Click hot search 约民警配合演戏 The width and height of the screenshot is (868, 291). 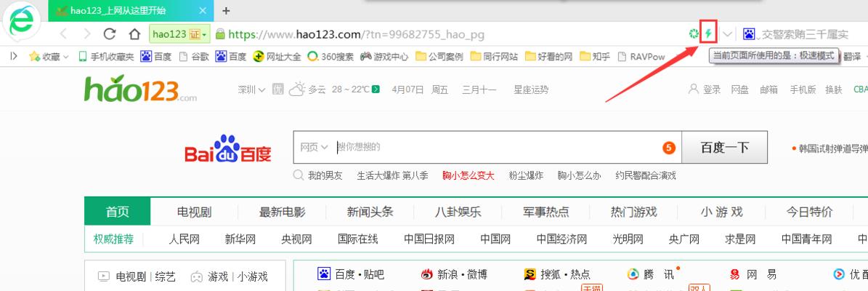pos(646,176)
